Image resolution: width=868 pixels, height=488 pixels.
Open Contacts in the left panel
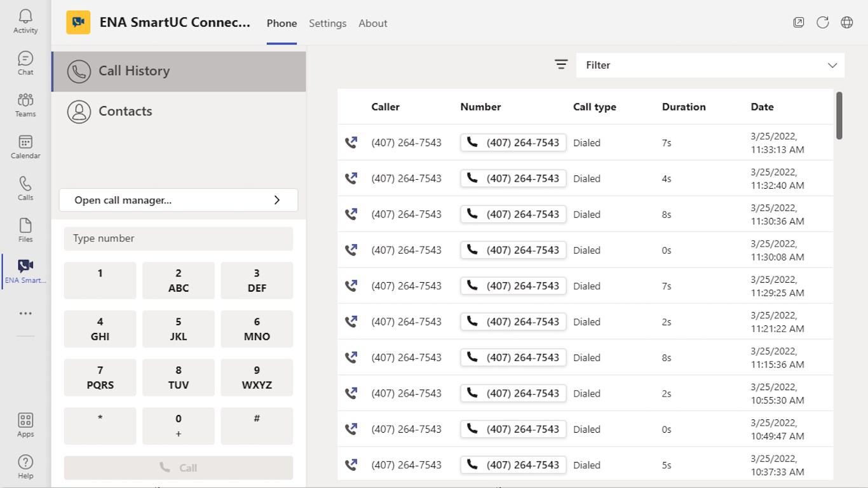pos(125,111)
